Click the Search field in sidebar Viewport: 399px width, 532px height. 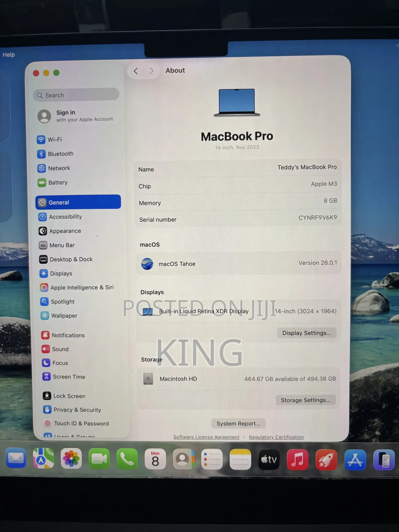pos(76,95)
